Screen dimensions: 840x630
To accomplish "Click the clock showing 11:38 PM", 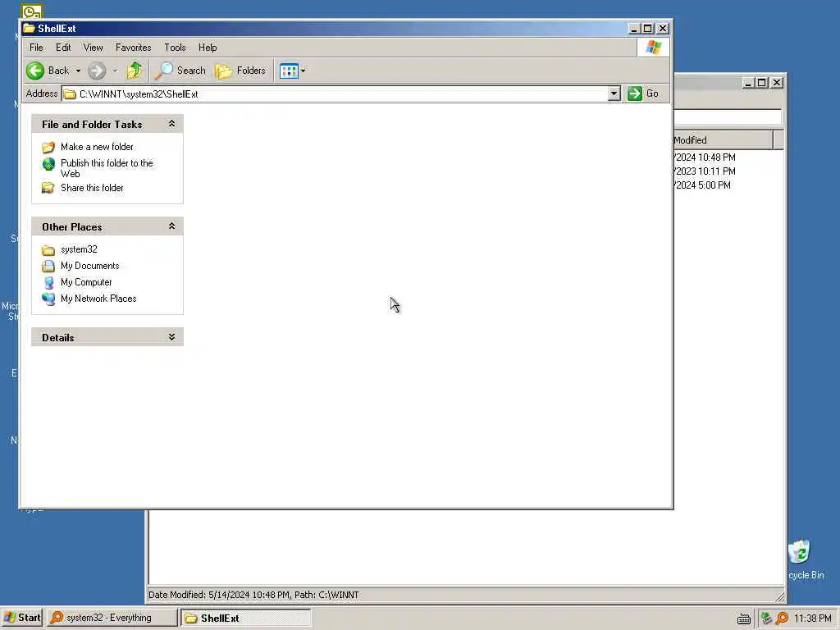I will click(x=813, y=619).
